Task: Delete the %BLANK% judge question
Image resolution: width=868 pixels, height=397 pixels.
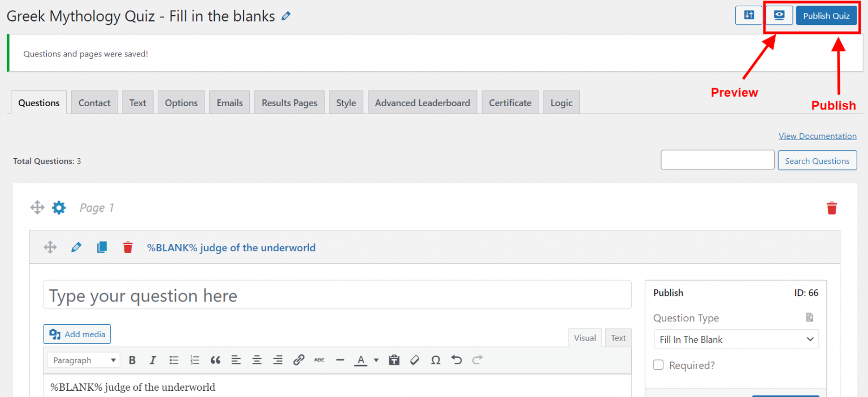Action: pyautogui.click(x=128, y=247)
